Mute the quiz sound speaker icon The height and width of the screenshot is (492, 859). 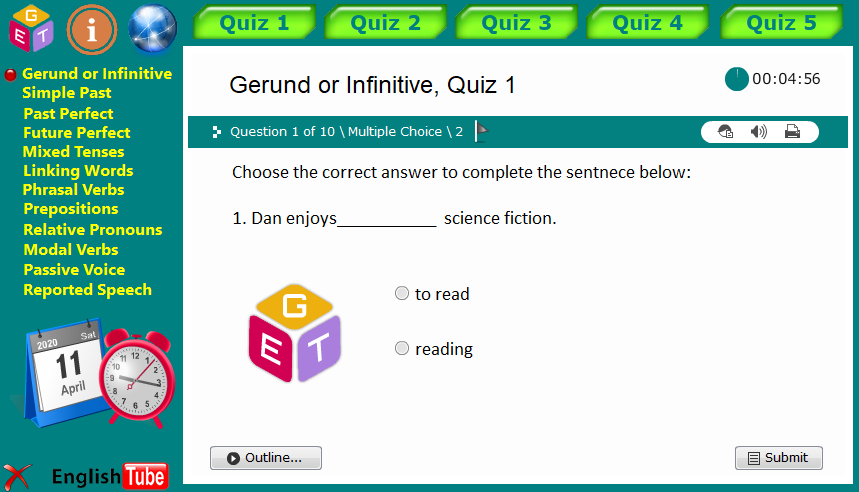coord(759,131)
